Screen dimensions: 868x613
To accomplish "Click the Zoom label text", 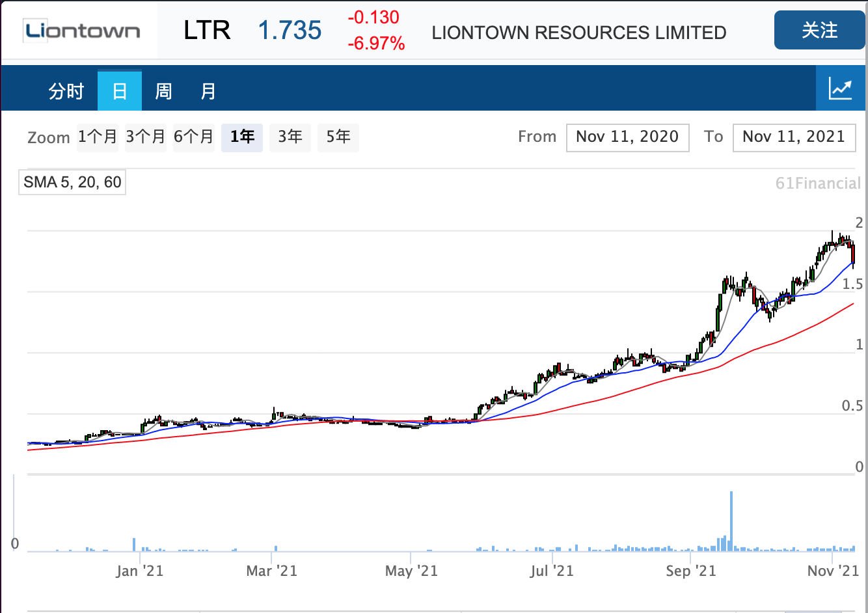I will click(49, 138).
